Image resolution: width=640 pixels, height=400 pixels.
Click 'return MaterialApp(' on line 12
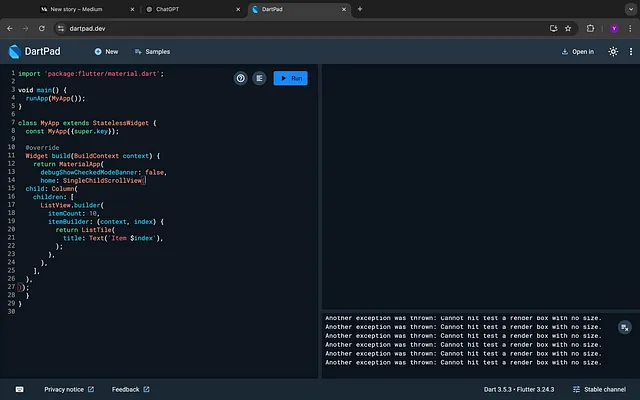69,164
